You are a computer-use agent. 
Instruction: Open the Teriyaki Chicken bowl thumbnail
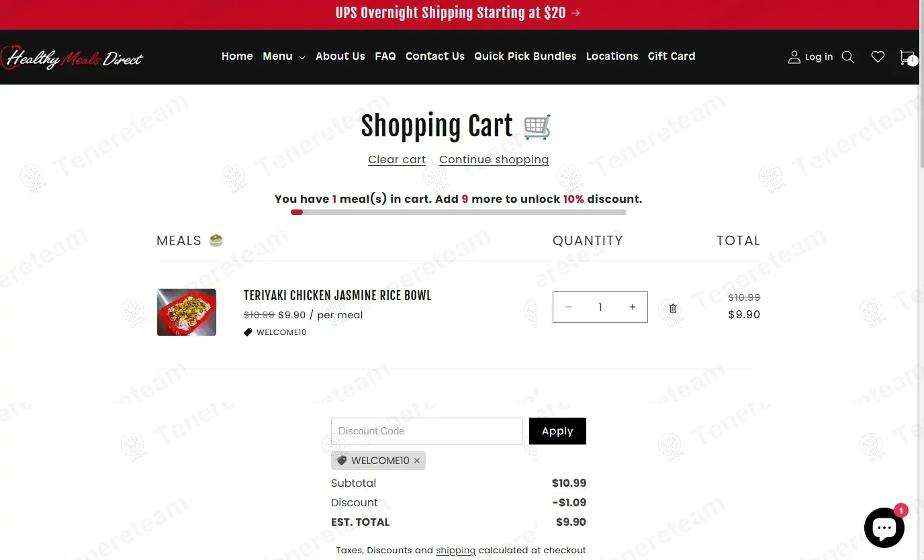(x=187, y=312)
